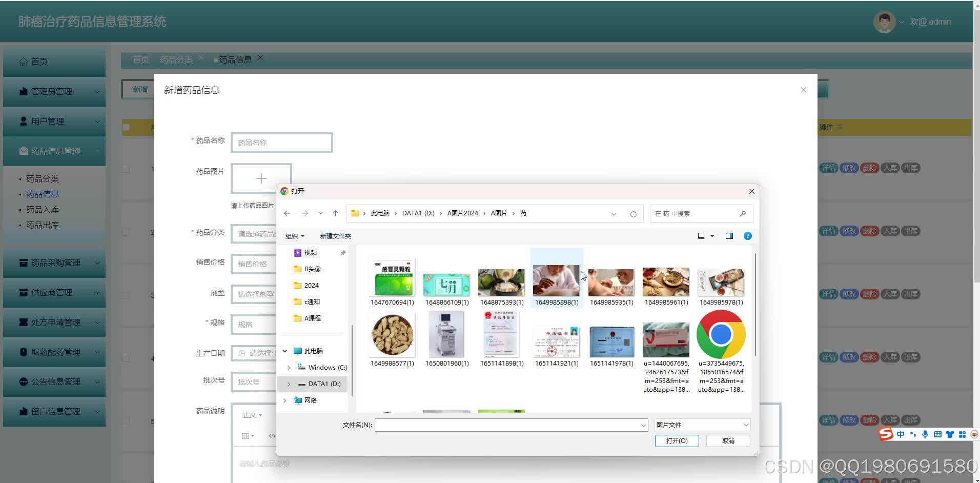This screenshot has height=483, width=980.
Task: Open the view options dropdown arrow
Action: pyautogui.click(x=712, y=236)
